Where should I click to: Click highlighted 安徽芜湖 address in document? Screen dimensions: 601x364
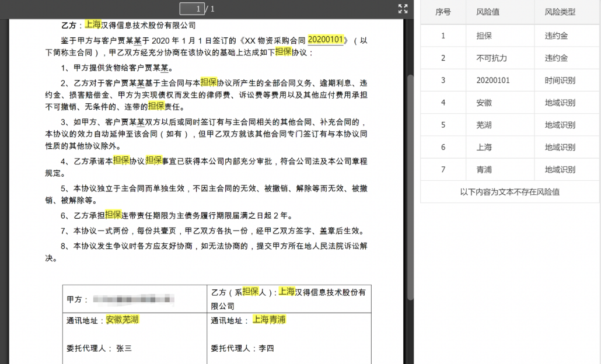122,320
